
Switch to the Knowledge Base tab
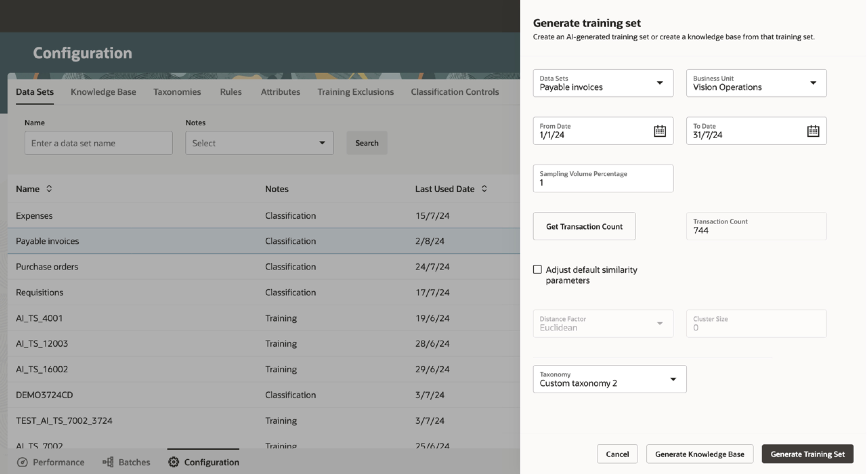coord(103,92)
